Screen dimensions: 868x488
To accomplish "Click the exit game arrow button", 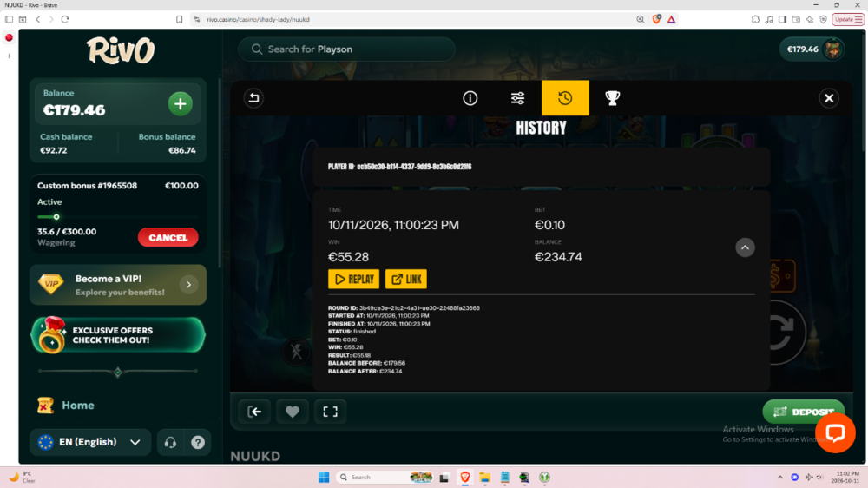I will click(x=254, y=412).
